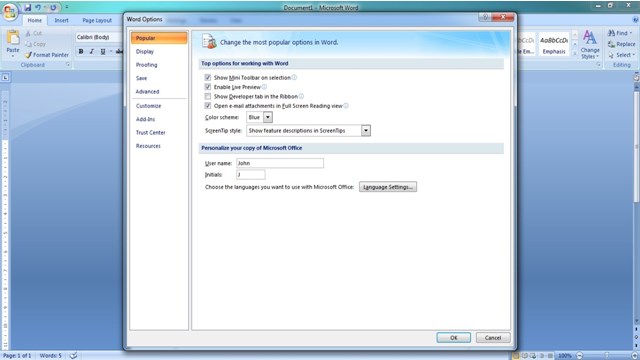The image size is (640, 360).
Task: Toggle Open e-mail attachments in Full Screen Reading
Action: (208, 106)
